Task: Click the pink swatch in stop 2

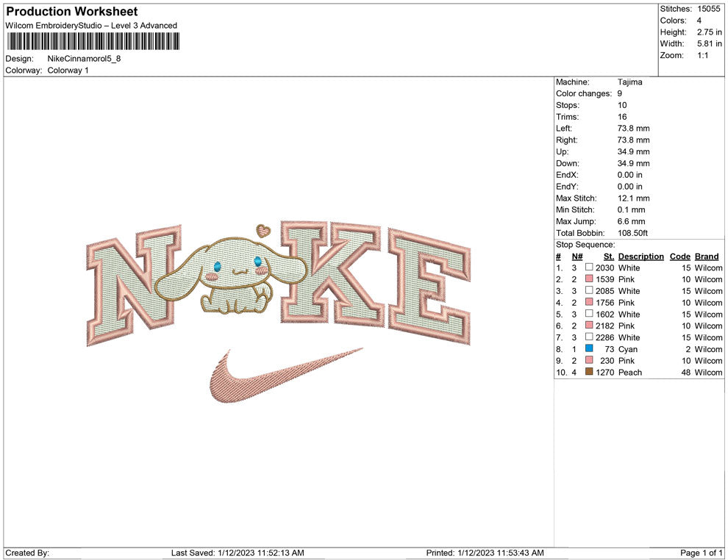Action: (x=589, y=279)
